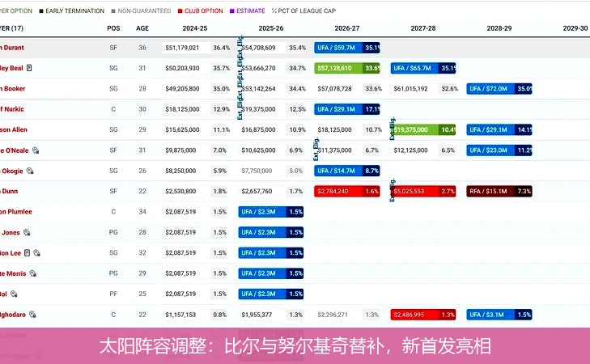Click Durant's $51,179,021 salary cell
The width and height of the screenshot is (590, 364).
[182, 48]
